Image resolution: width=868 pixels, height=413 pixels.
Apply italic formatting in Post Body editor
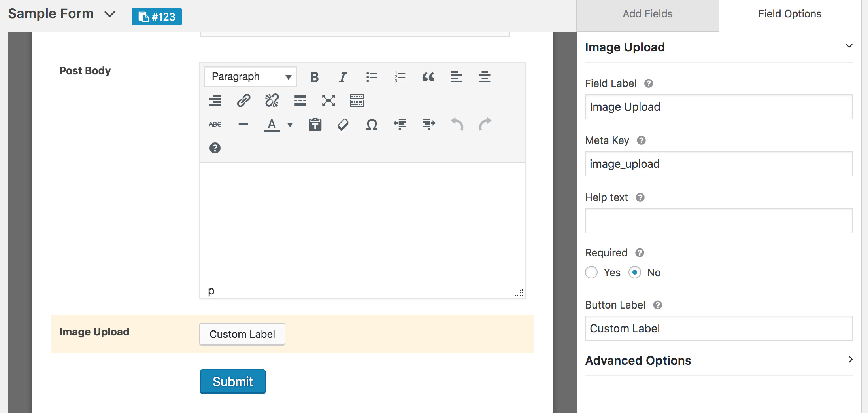343,77
